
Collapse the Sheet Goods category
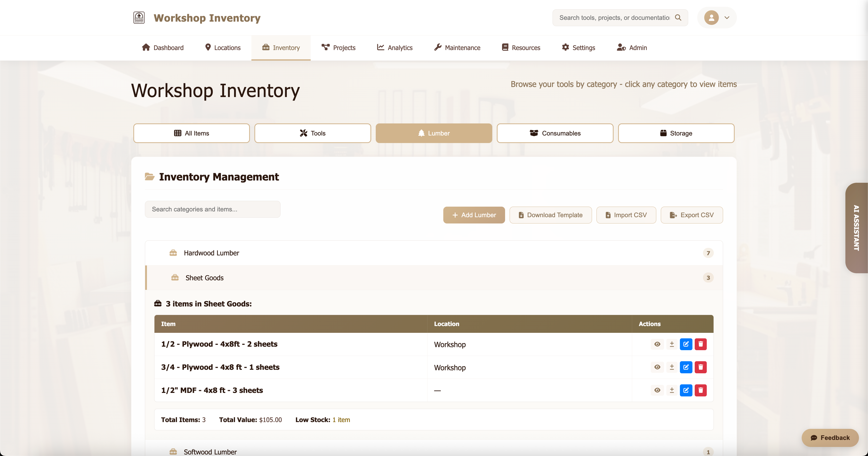point(204,278)
